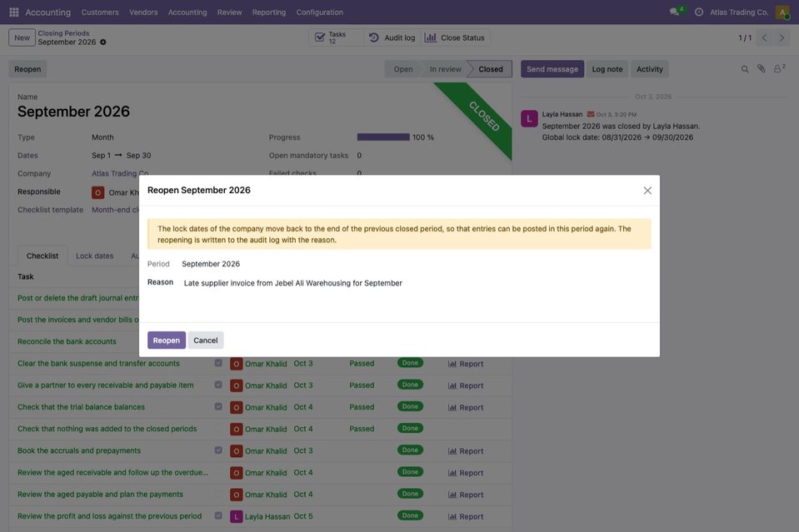Select the Closed status stage
799x532 pixels.
(490, 69)
